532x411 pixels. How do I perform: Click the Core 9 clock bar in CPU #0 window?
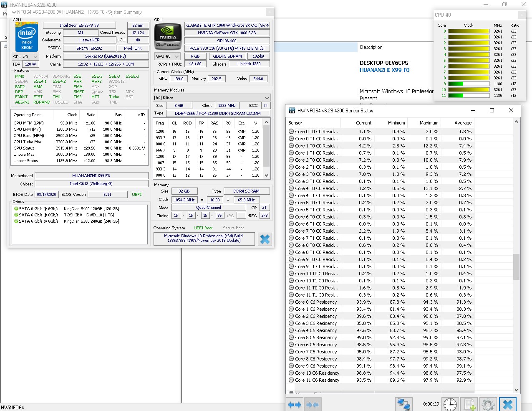pyautogui.click(x=469, y=84)
